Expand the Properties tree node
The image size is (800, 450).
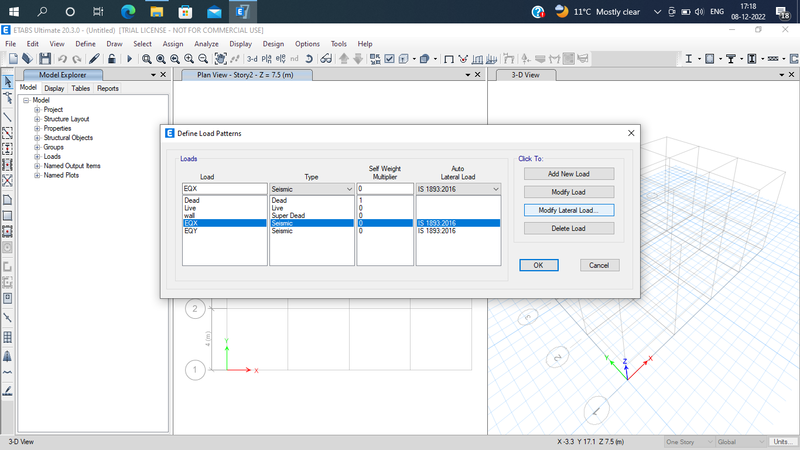[x=37, y=129]
